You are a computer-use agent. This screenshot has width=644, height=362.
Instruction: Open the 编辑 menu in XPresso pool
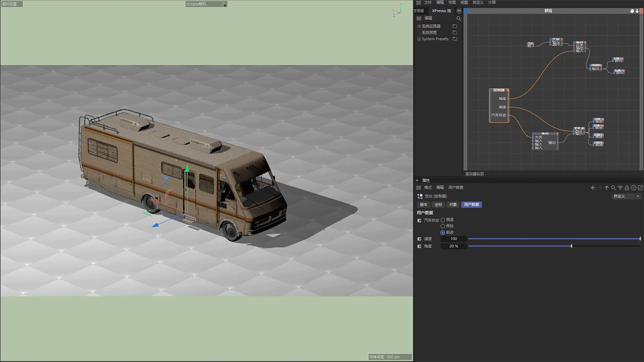coord(428,18)
